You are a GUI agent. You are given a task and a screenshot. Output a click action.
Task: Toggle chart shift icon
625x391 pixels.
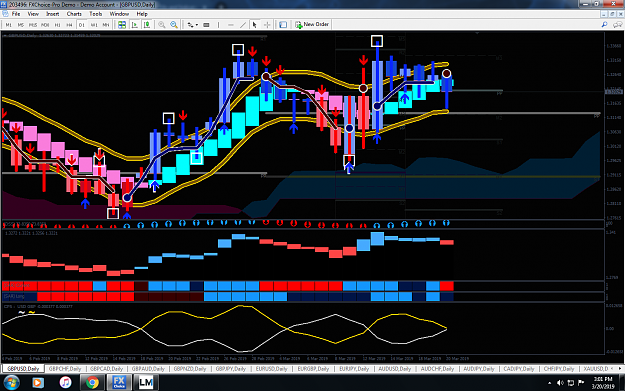(147, 25)
